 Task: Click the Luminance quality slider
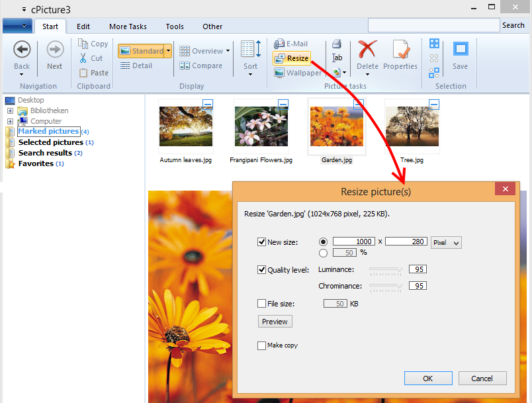[x=386, y=269]
